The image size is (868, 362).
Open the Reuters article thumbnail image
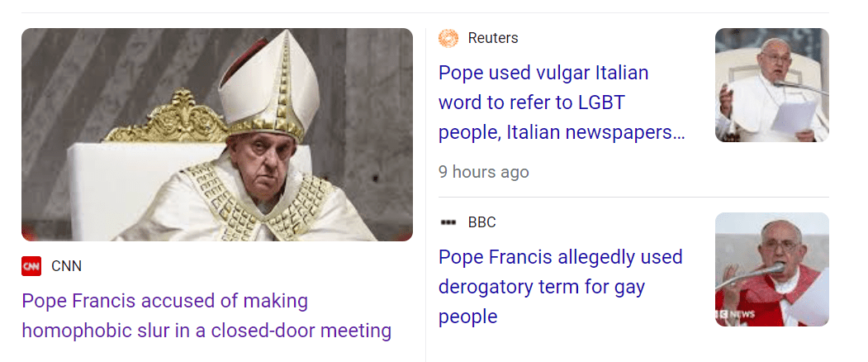(771, 85)
